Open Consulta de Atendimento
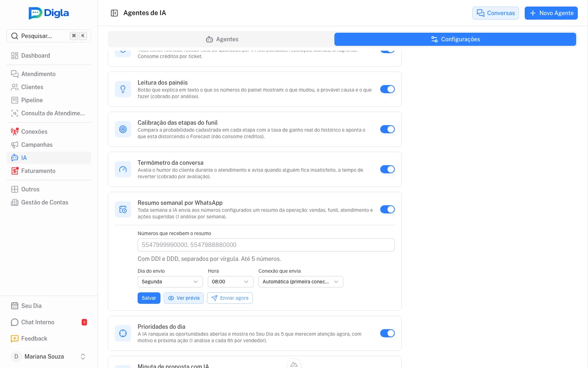 pyautogui.click(x=49, y=113)
